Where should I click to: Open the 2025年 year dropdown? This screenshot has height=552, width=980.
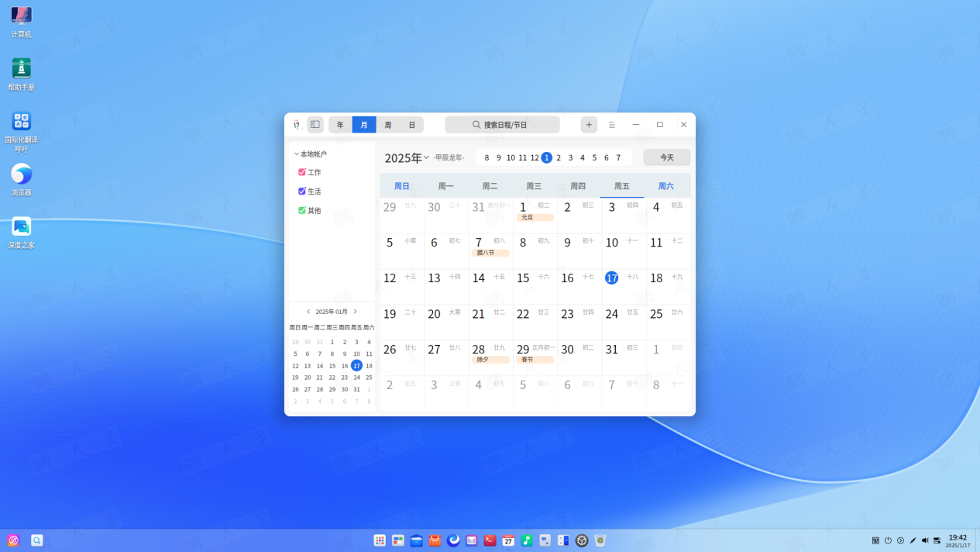(426, 157)
